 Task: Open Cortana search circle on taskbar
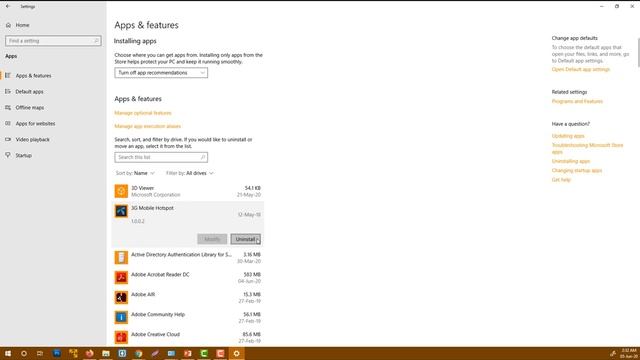click(x=24, y=353)
